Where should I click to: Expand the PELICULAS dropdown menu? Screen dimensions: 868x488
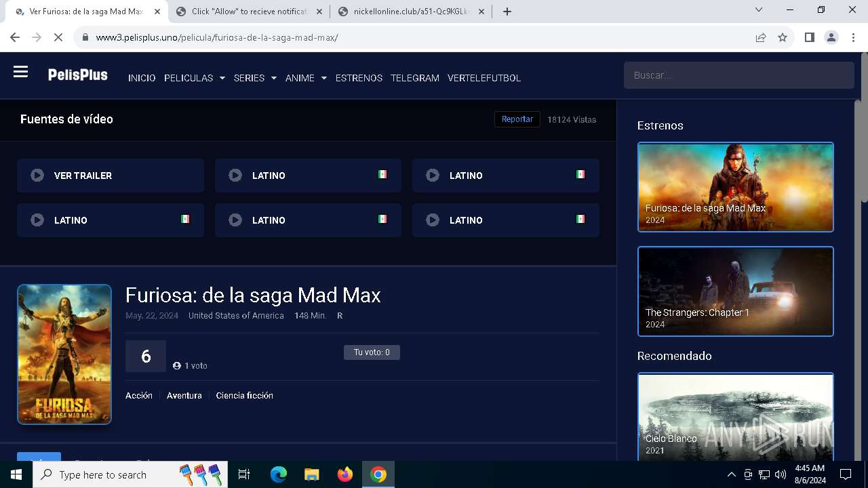click(194, 78)
